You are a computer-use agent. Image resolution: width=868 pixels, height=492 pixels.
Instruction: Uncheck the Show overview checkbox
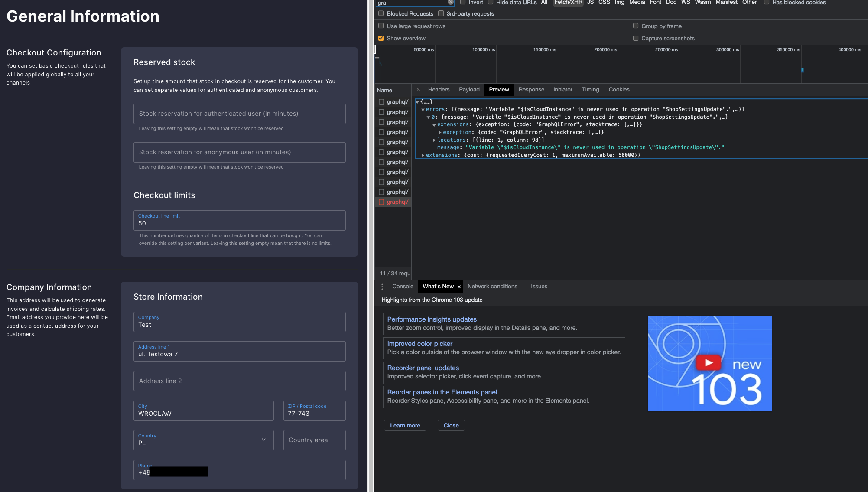click(381, 38)
